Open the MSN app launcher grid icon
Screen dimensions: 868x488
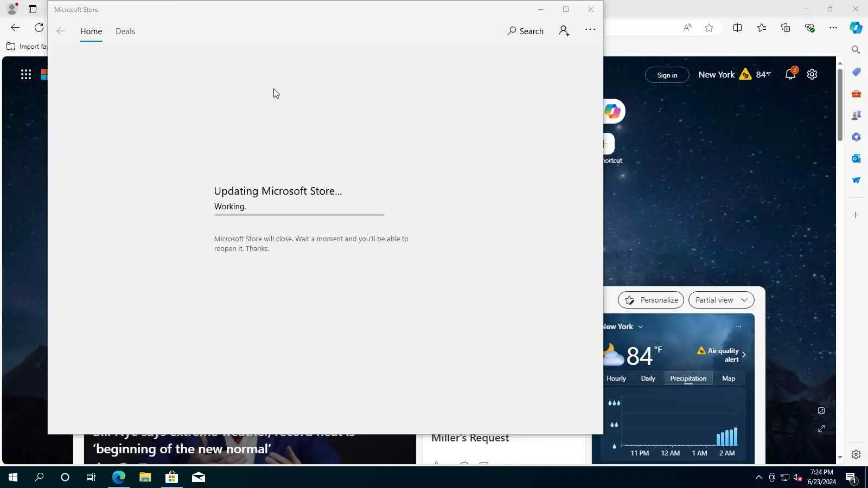coord(26,74)
